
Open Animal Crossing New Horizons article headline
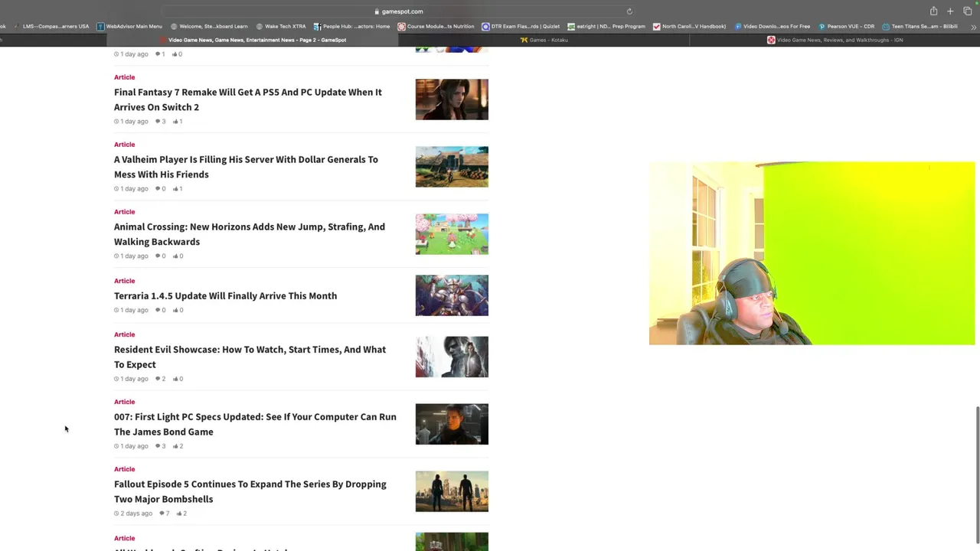coord(250,234)
